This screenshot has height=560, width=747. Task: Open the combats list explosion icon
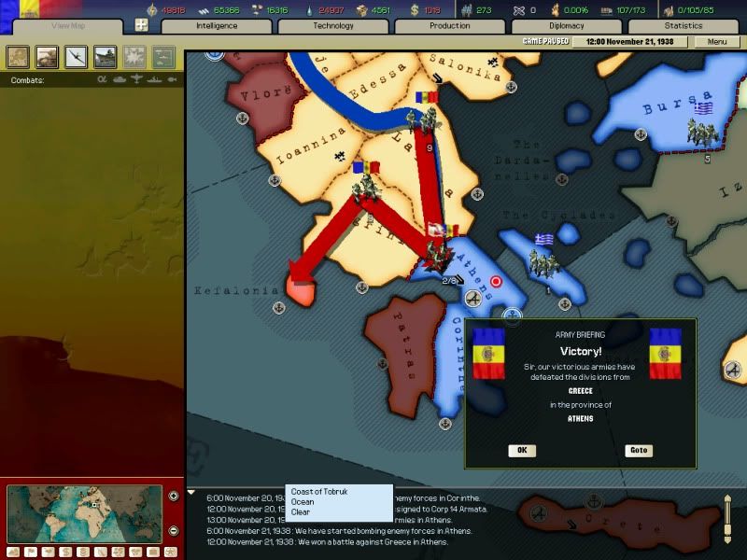click(x=134, y=57)
